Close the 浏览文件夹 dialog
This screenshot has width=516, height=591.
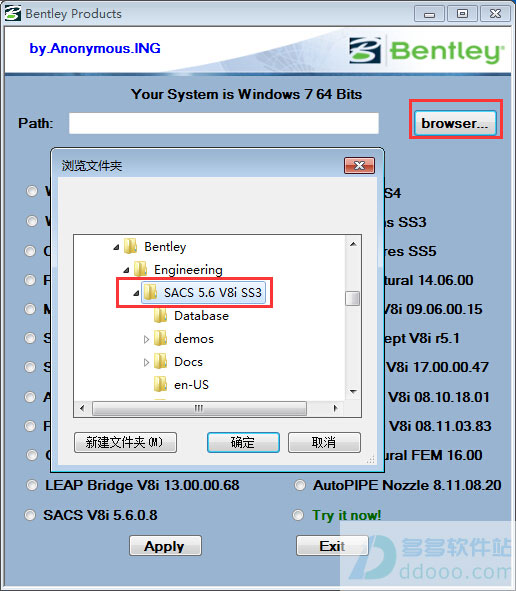[359, 165]
